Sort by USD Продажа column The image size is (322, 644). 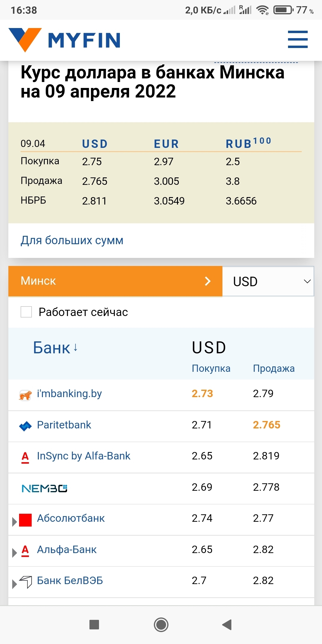pos(273,369)
